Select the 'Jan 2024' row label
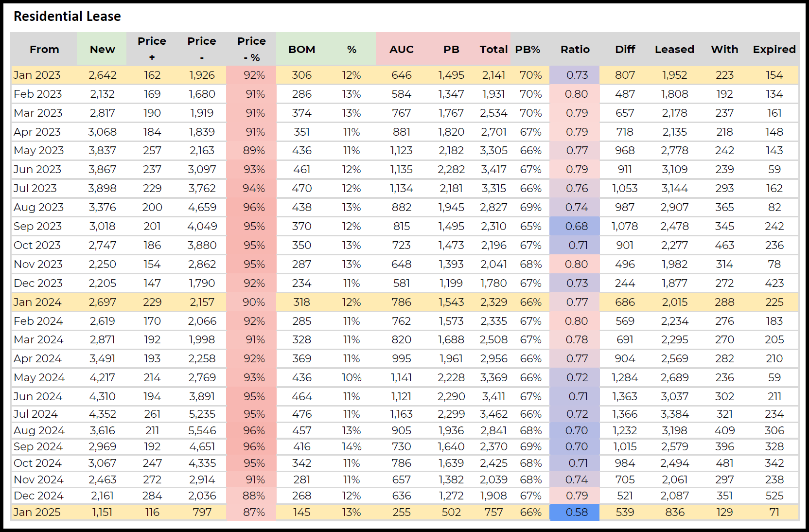Screen dimensions: 809x532 [x=37, y=302]
